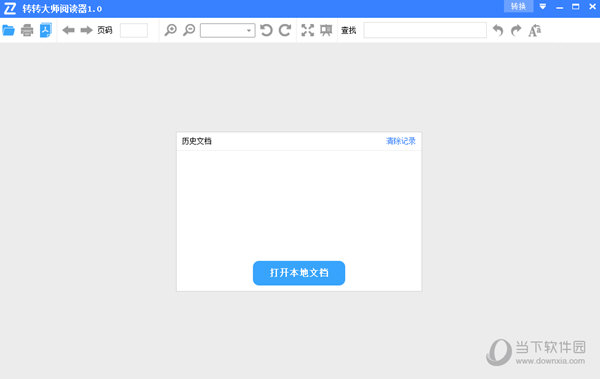600x379 pixels.
Task: Go to next page with right arrow
Action: click(x=86, y=30)
